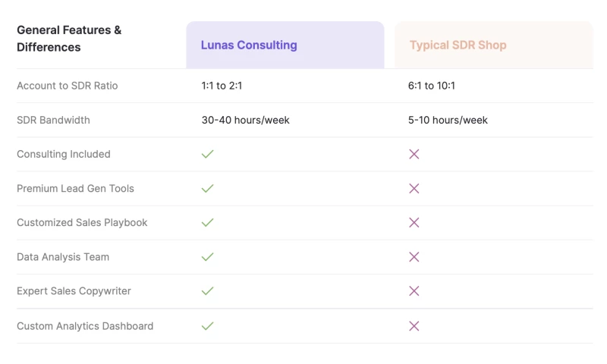Click the green checkmark for Expert Sales Copywriter
This screenshot has height=364, width=607.
coord(207,290)
